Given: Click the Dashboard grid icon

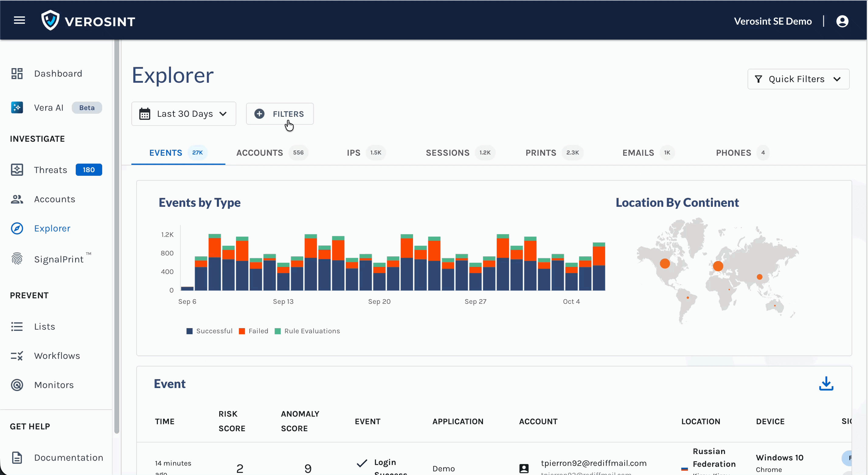Looking at the screenshot, I should click(17, 74).
